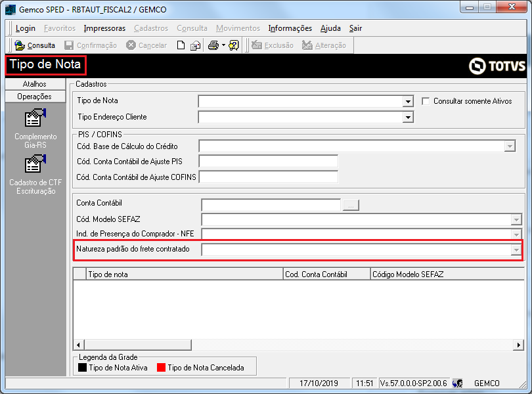
Task: Click the time 11:51 in status bar
Action: coord(365,383)
